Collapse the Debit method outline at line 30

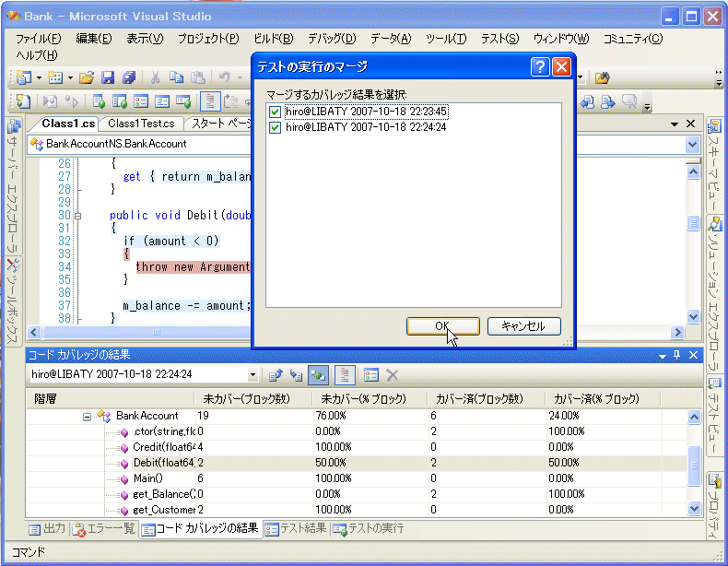tap(78, 216)
